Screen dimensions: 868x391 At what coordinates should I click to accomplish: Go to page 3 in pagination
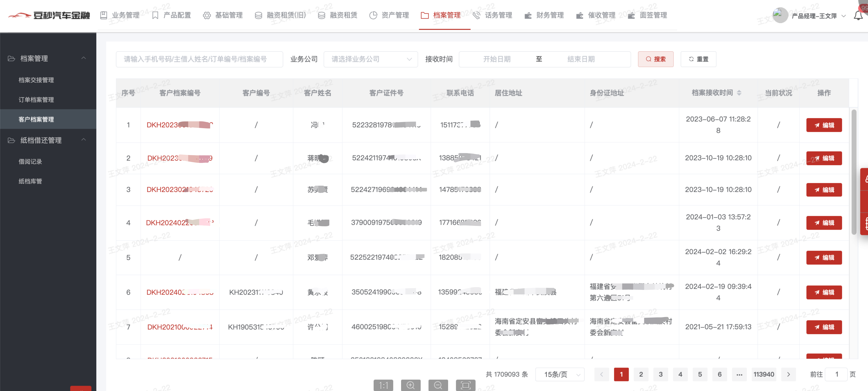tap(660, 374)
